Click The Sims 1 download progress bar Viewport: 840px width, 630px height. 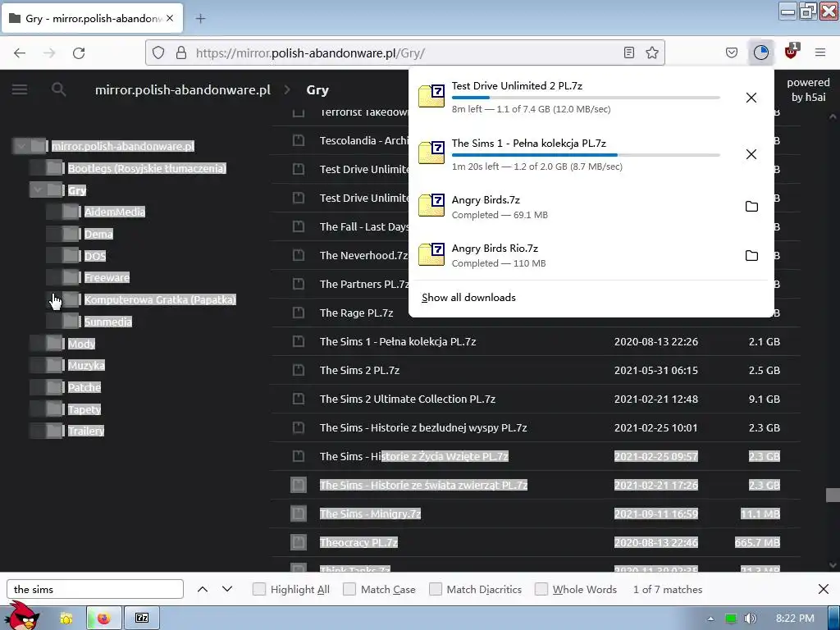tap(586, 155)
